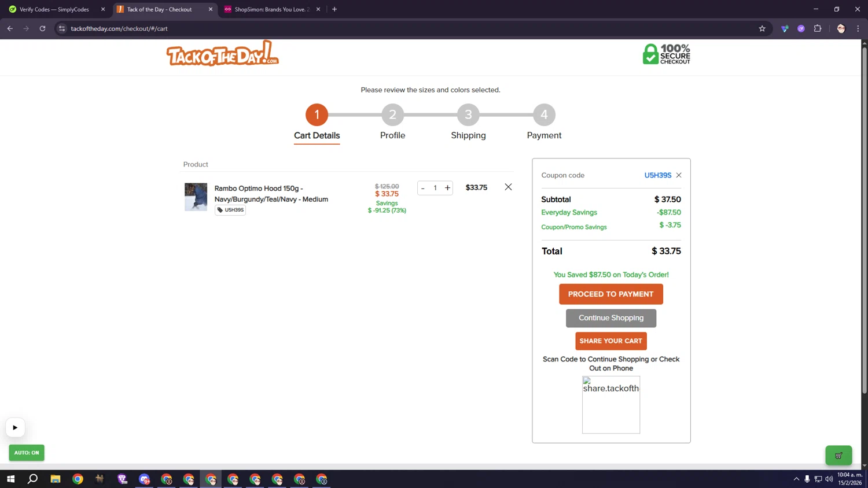
Task: Click the browser forward arrow
Action: pos(26,28)
